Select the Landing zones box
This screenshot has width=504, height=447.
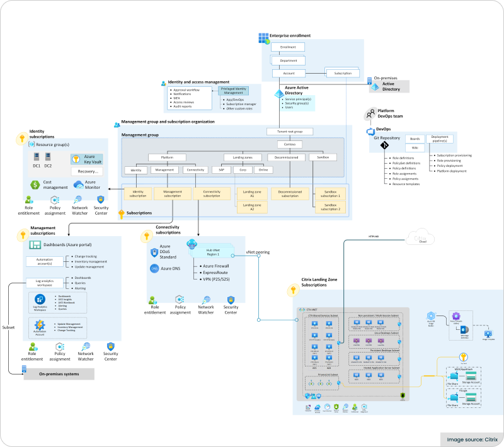pos(243,157)
